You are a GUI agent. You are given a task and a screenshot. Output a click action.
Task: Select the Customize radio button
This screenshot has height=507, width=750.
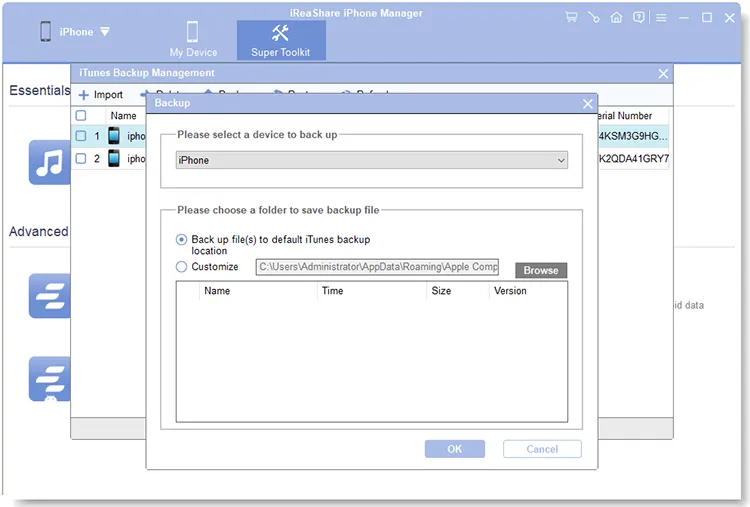[x=181, y=267]
